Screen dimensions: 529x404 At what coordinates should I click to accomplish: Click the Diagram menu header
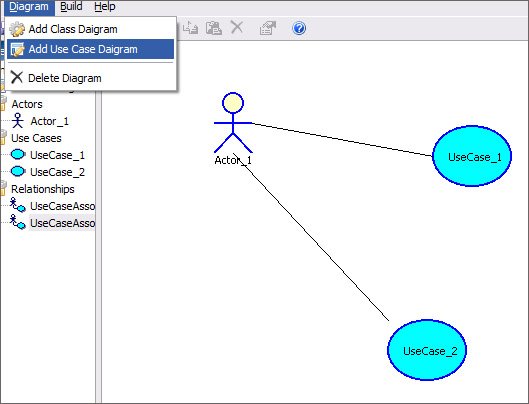[29, 7]
